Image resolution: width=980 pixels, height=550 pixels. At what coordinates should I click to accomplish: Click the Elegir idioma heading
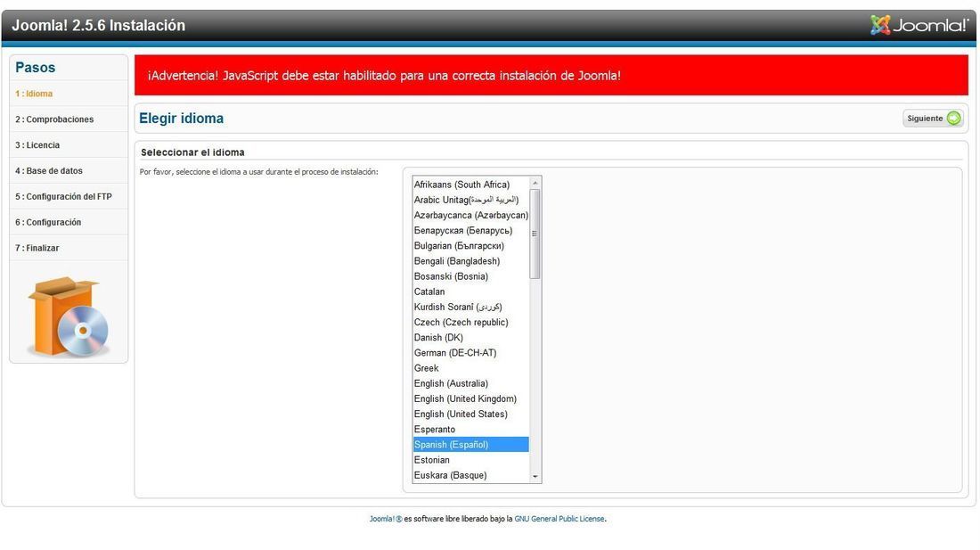pyautogui.click(x=181, y=119)
